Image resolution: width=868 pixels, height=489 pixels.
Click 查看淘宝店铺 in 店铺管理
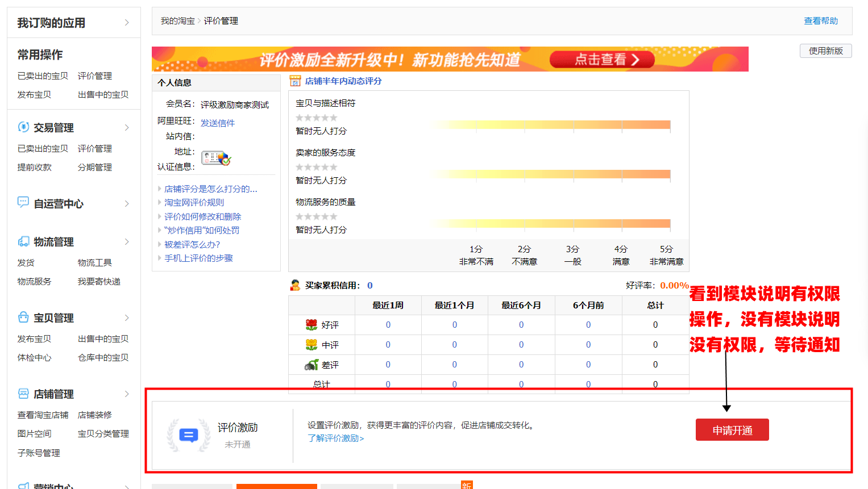[x=43, y=415]
